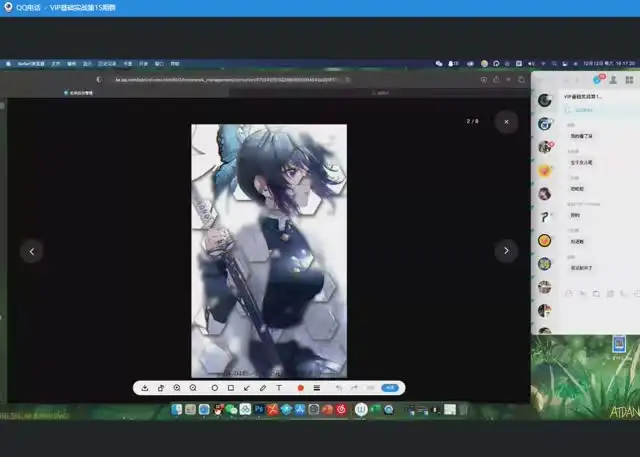
Task: Select the arrow drawing tool
Action: pyautogui.click(x=246, y=387)
